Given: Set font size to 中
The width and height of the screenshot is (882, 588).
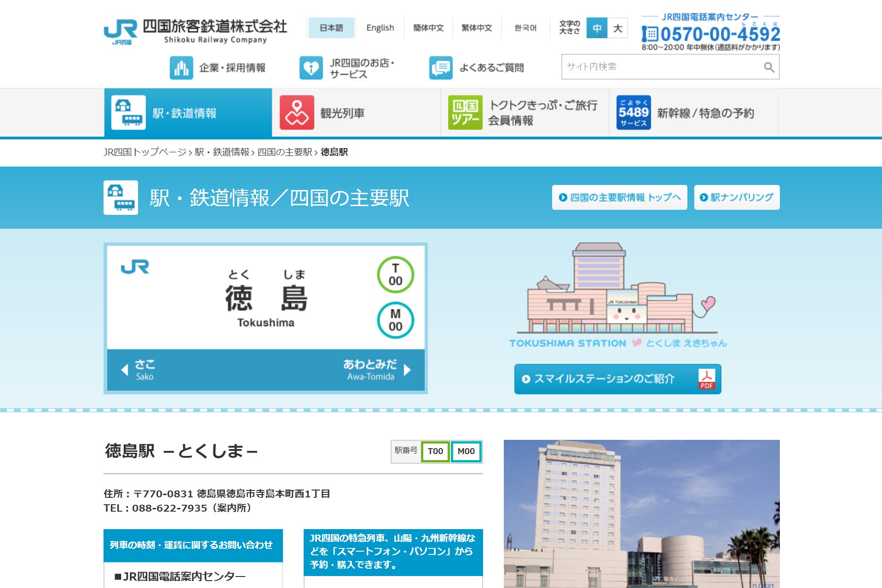Looking at the screenshot, I should [597, 28].
